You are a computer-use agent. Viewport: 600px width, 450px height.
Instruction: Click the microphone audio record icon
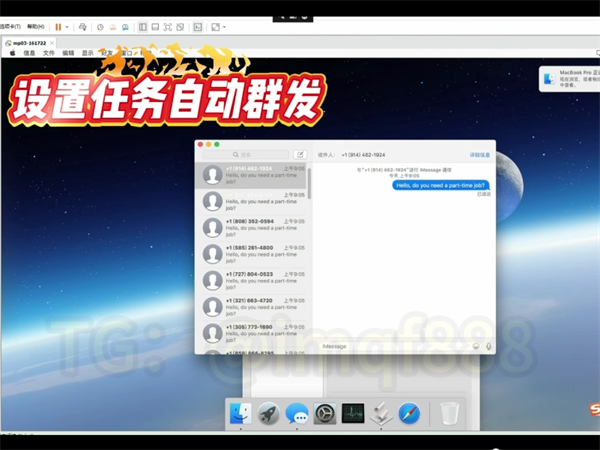(x=489, y=346)
